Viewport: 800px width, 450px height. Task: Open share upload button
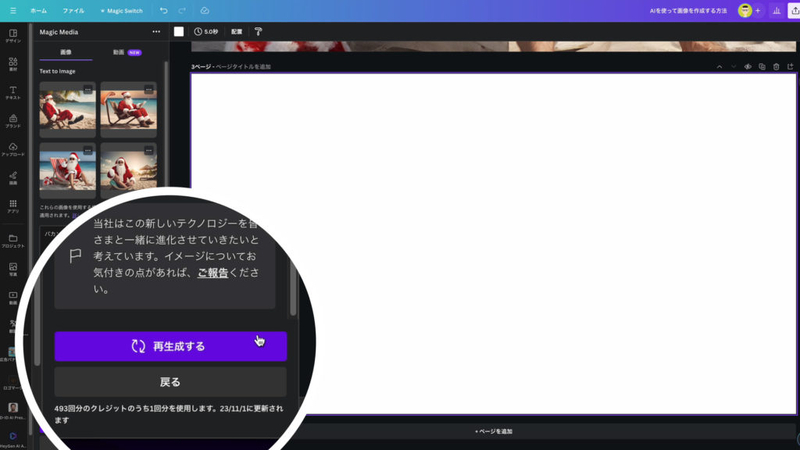tap(795, 11)
